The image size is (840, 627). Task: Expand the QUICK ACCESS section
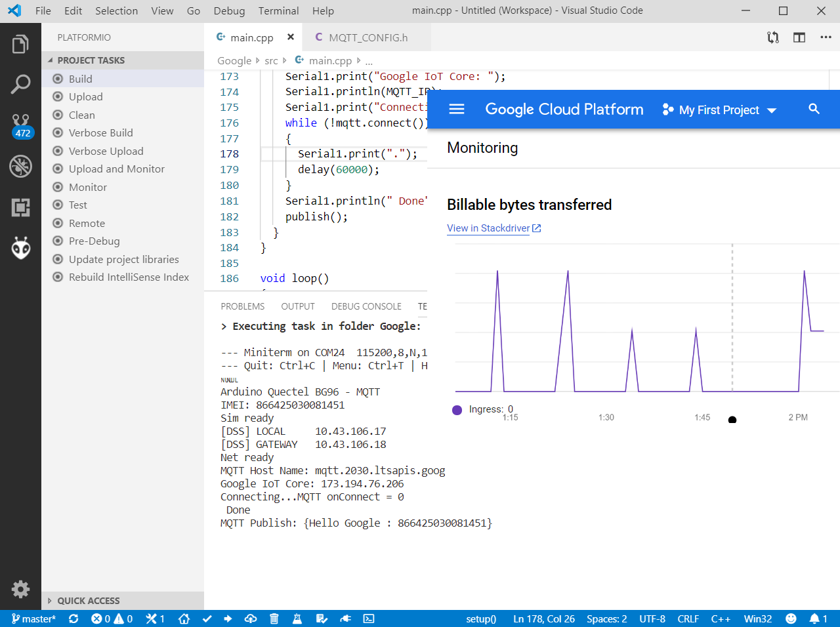pyautogui.click(x=123, y=601)
